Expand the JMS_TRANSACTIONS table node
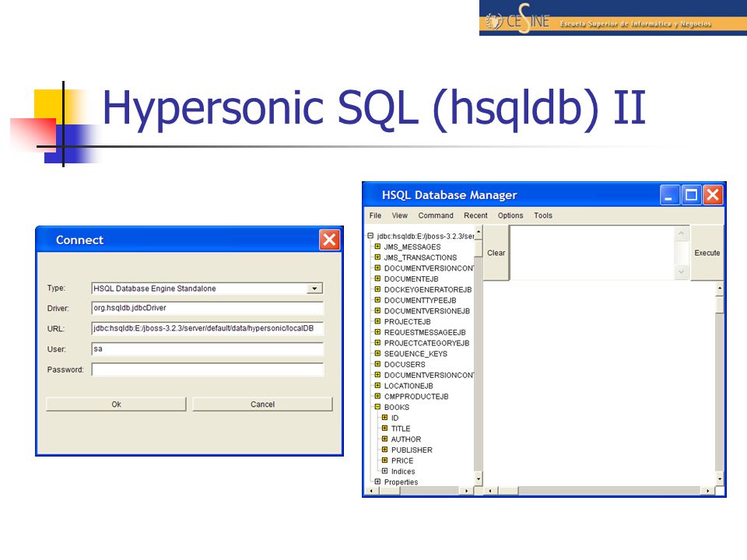The height and width of the screenshot is (560, 747). 377,257
